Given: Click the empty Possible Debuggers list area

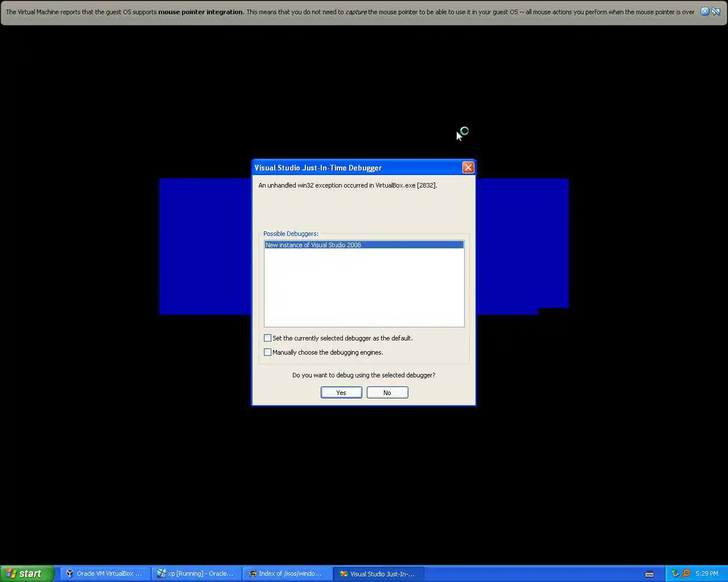Looking at the screenshot, I should 364,288.
